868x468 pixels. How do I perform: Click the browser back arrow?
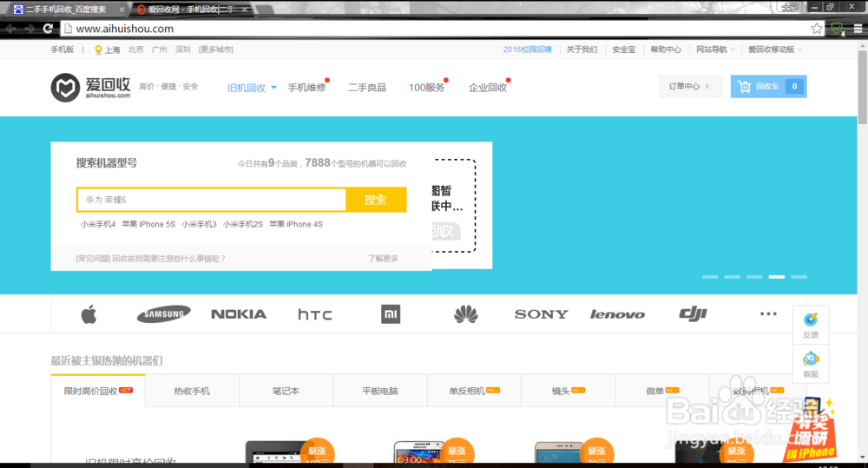[x=10, y=29]
